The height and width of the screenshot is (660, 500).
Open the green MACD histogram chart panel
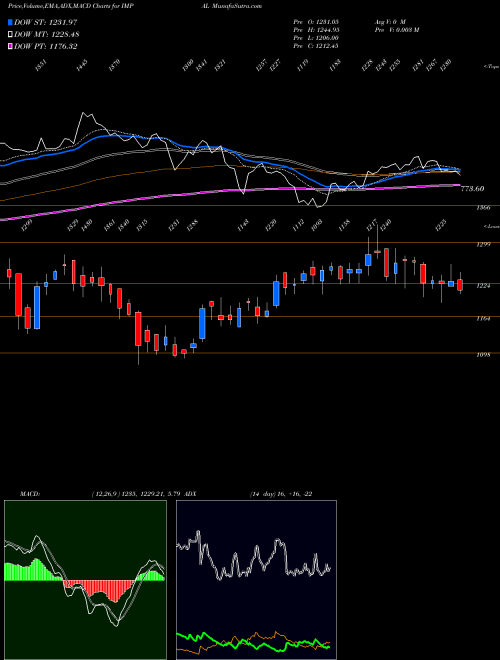pos(85,580)
